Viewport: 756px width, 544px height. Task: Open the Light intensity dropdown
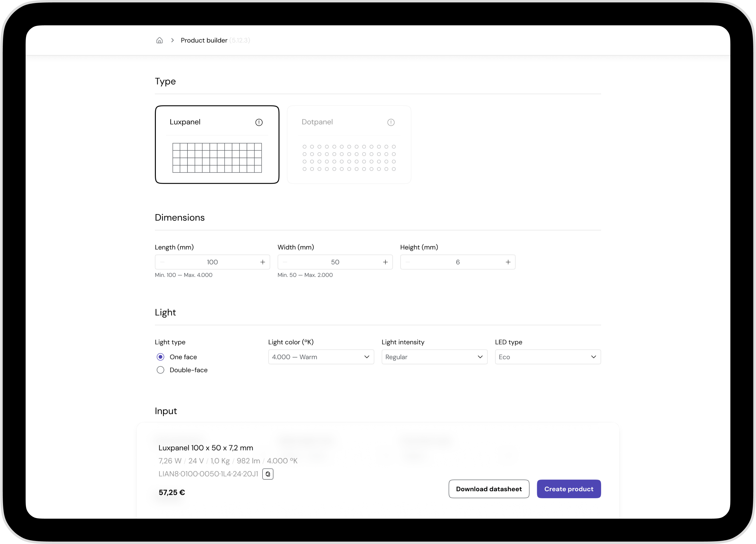pos(434,356)
